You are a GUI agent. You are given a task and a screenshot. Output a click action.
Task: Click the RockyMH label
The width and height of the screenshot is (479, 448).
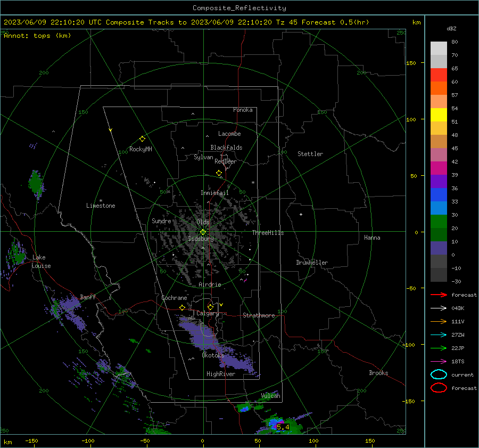(141, 149)
